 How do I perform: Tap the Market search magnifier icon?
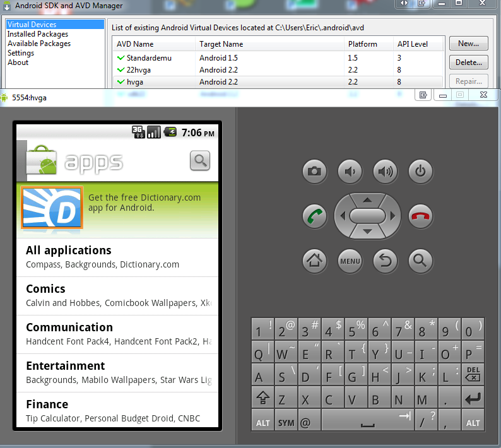pos(200,160)
